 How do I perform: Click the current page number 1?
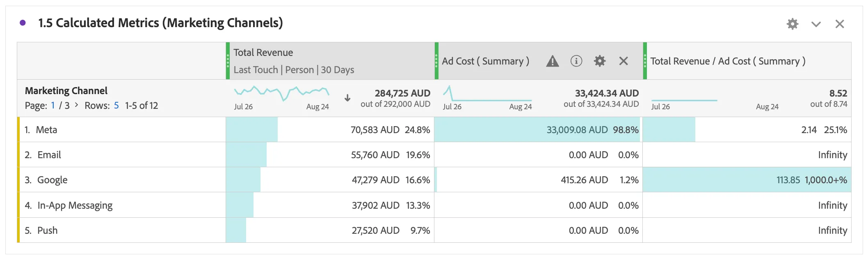click(x=53, y=106)
